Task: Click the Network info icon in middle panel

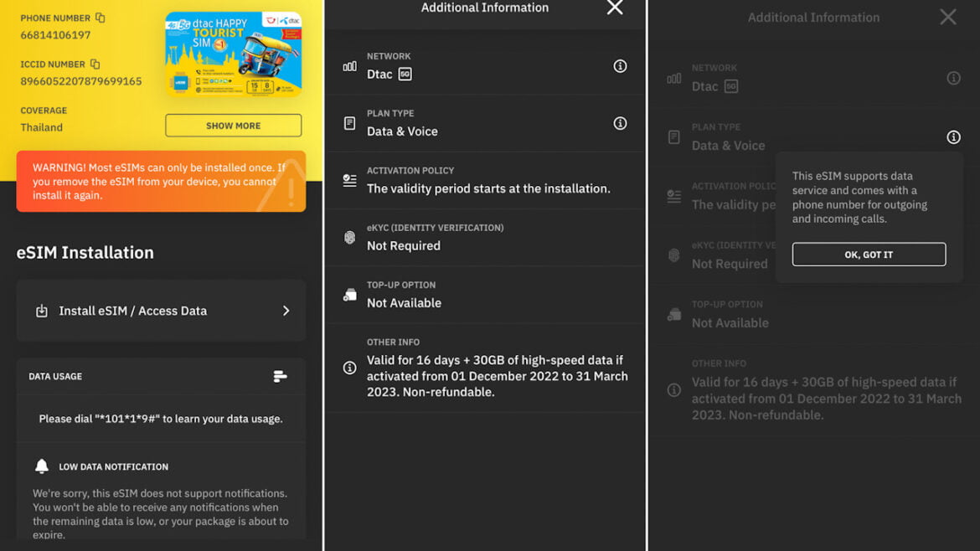Action: coord(620,66)
